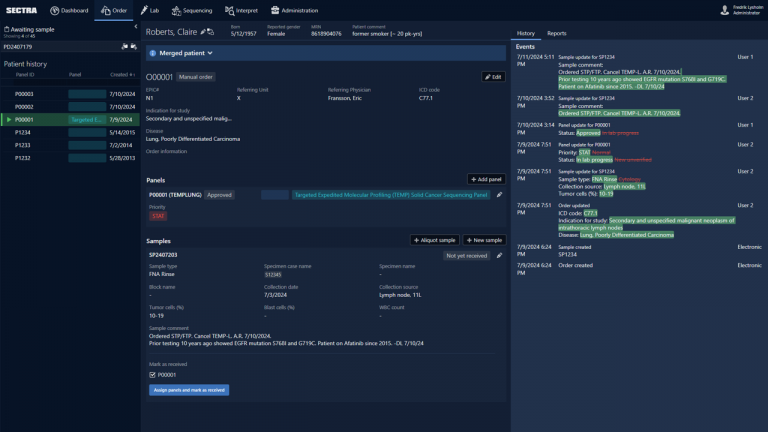Click the pencil icon beside Roberts, Claire
Image resolution: width=768 pixels, height=432 pixels.
(x=203, y=32)
